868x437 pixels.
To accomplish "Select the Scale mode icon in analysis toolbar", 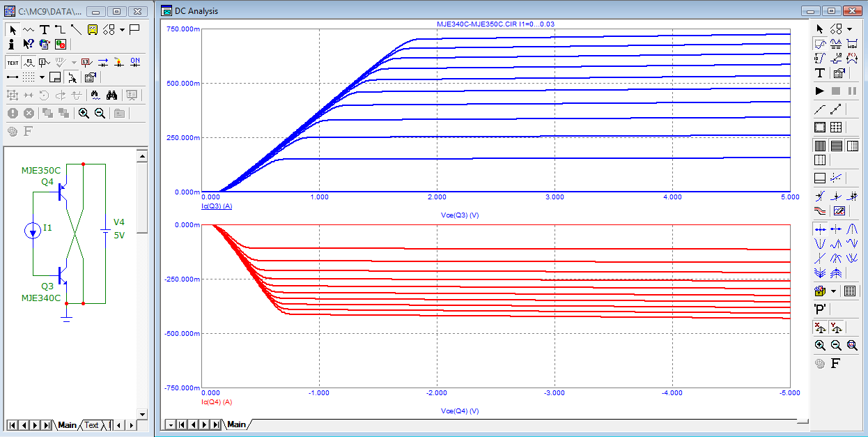I will tap(820, 43).
